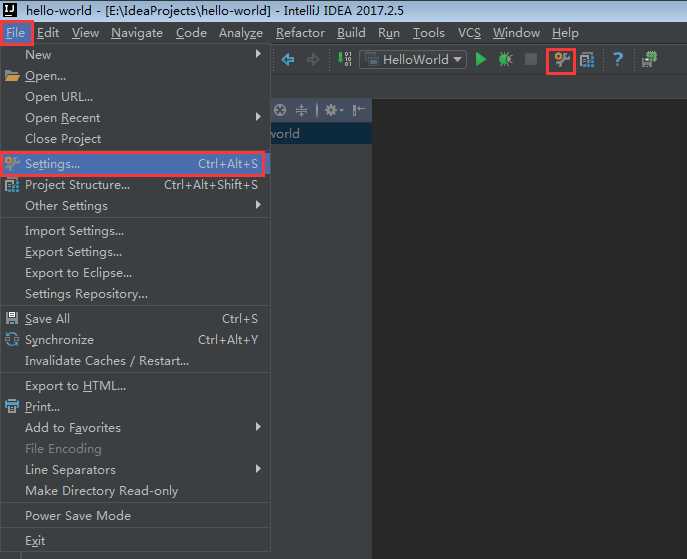Image resolution: width=687 pixels, height=559 pixels.
Task: Open the Code menu
Action: tap(191, 33)
